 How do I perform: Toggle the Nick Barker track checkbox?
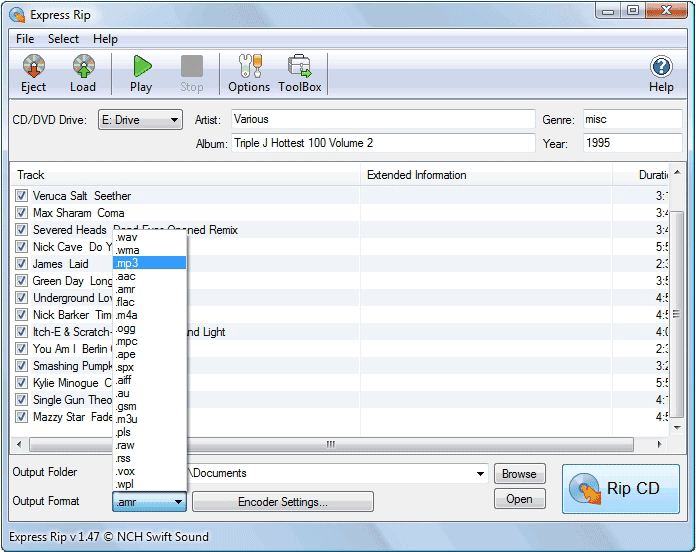pyautogui.click(x=21, y=315)
